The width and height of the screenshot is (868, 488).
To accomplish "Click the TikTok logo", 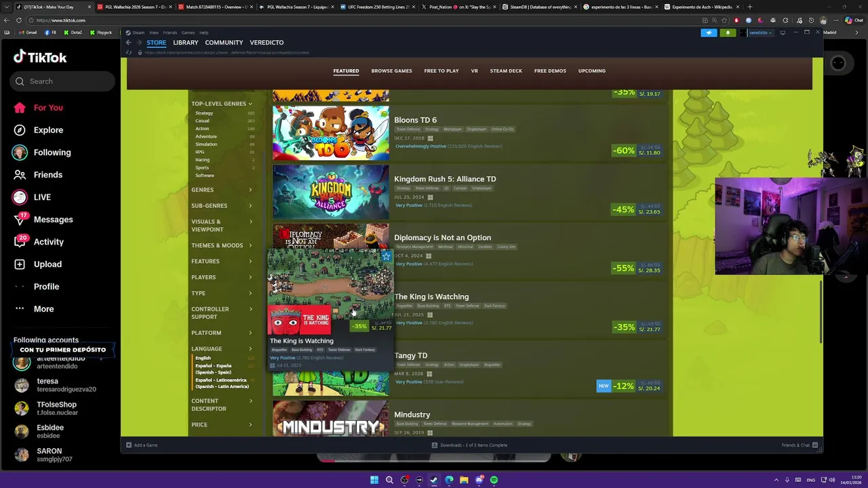I will 40,58.
